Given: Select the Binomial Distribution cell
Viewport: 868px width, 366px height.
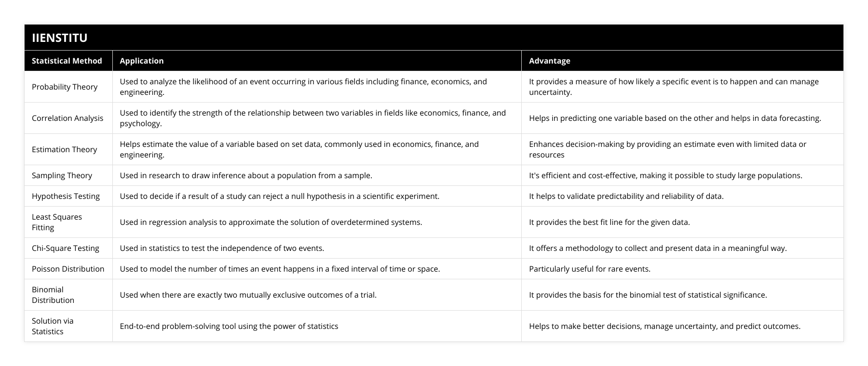Looking at the screenshot, I should [x=53, y=295].
